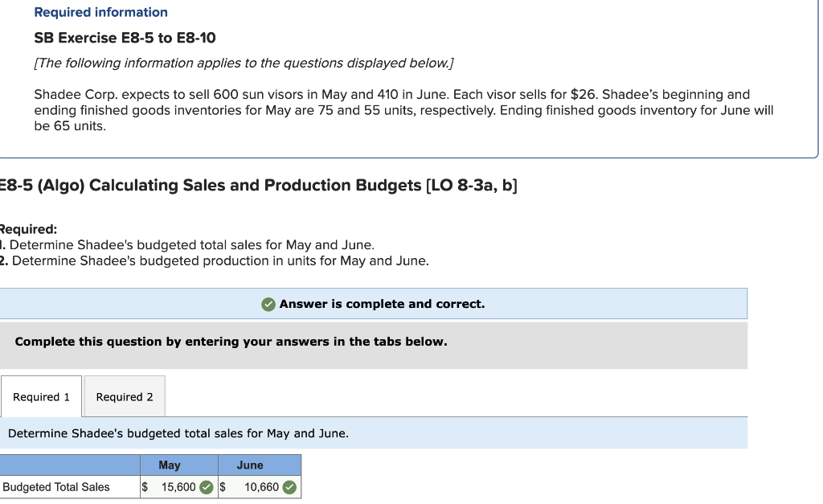The width and height of the screenshot is (823, 504).
Task: Click the checkmark verifying the 10,660 entry
Action: point(291,487)
